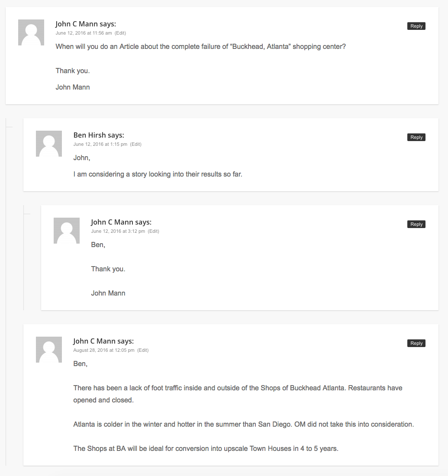Image resolution: width=448 pixels, height=476 pixels.
Task: Reply to Ben Hirsh's comment
Action: click(416, 137)
